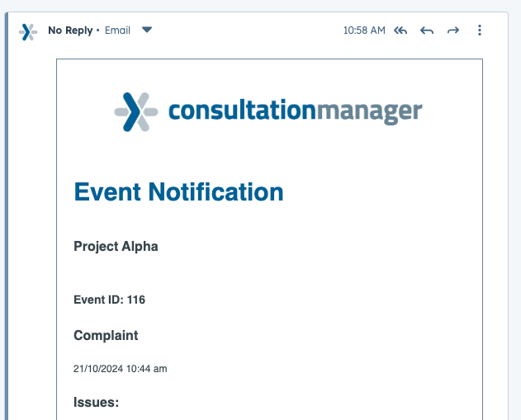Forward this email using the forward arrow
This screenshot has width=521, height=420.
pos(453,31)
